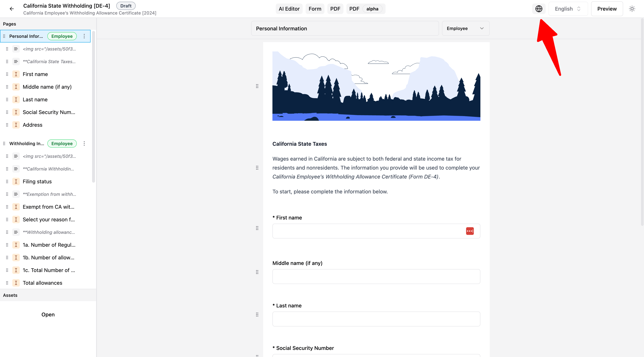644x357 pixels.
Task: Click the paragraph icon next to **Exemption from withh... item
Action: coord(16,194)
